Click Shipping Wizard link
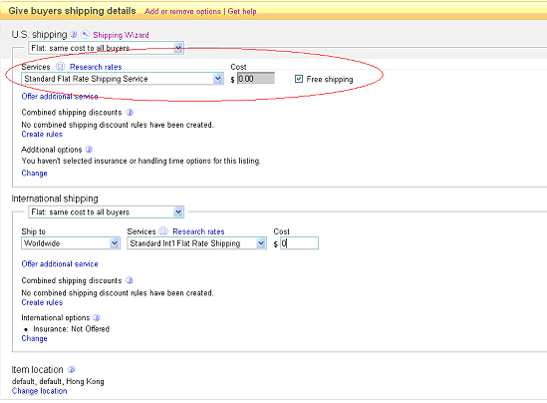This screenshot has height=403, width=547. pyautogui.click(x=121, y=35)
